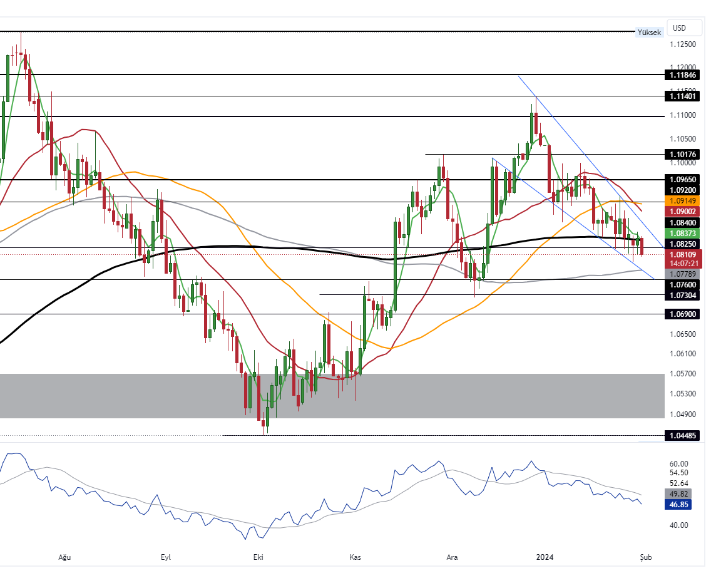Click the 2024 marker on time axis
The image size is (711, 588).
(x=545, y=557)
